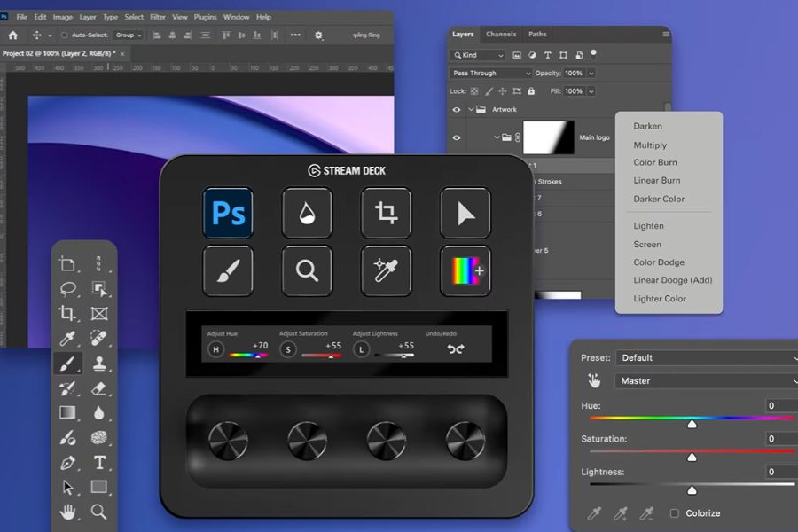Screen dimensions: 798x532
Task: Hide the Artwork group layer
Action: (x=457, y=109)
